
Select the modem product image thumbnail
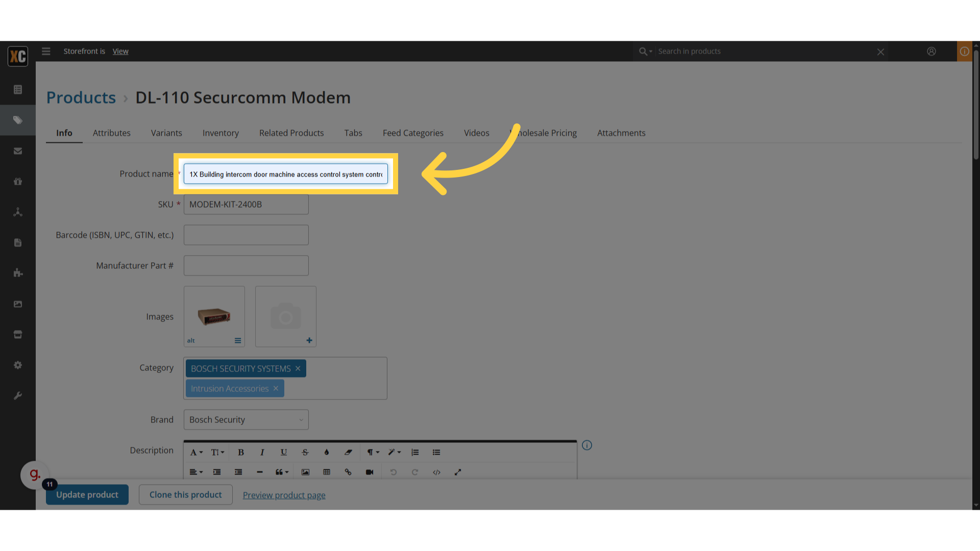point(214,316)
